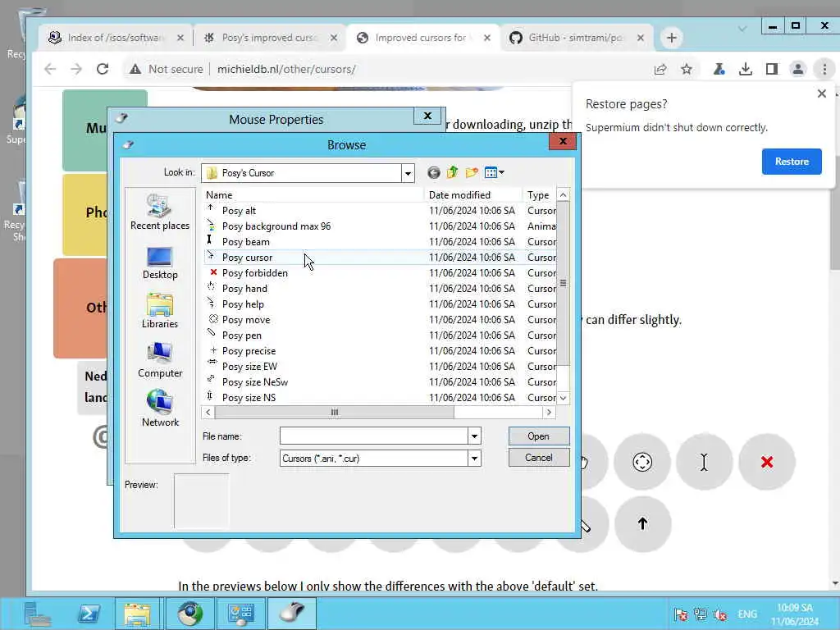
Task: Expand the Look in folder dropdown
Action: tap(408, 173)
